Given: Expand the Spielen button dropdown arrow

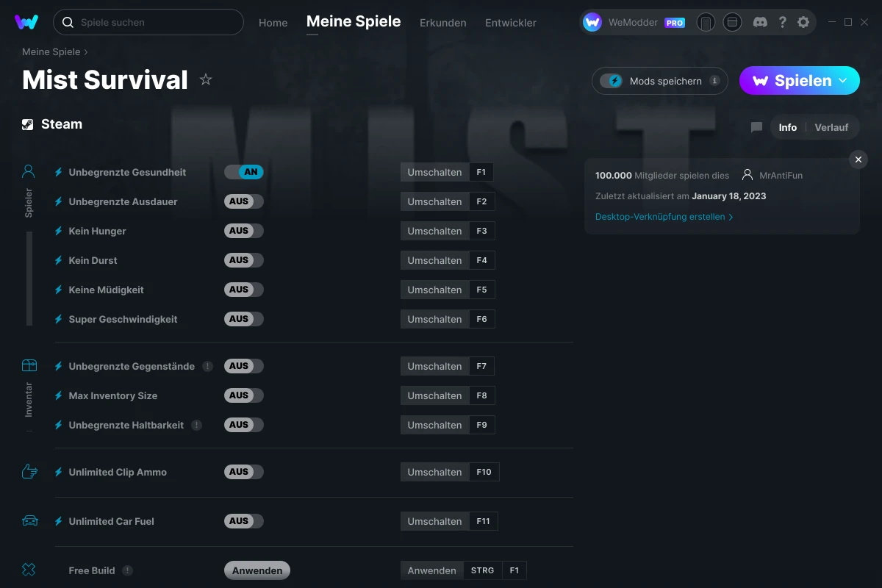Looking at the screenshot, I should 843,80.
